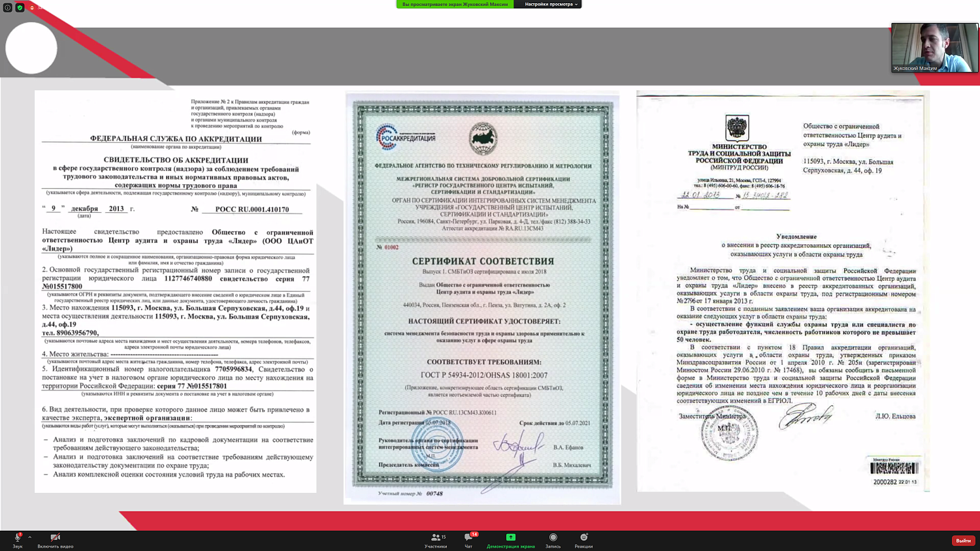Open the Чат chat panel
This screenshot has width=980, height=551.
coord(468,540)
